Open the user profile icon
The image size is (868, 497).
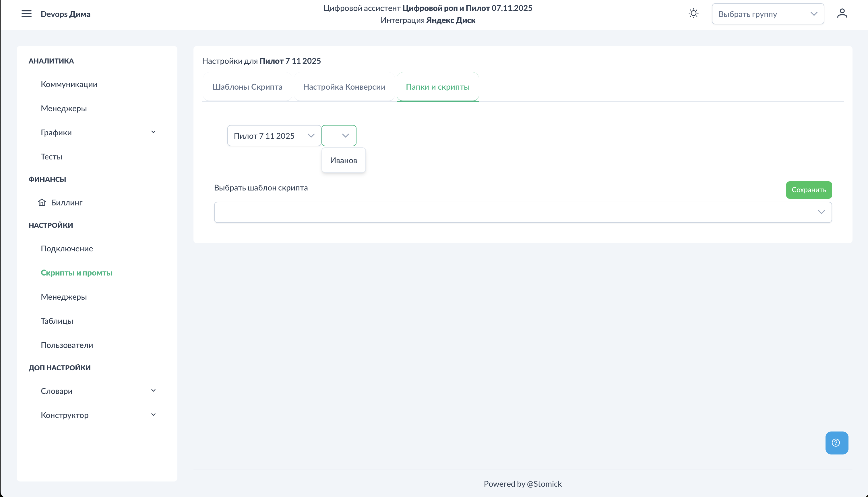[x=842, y=14]
